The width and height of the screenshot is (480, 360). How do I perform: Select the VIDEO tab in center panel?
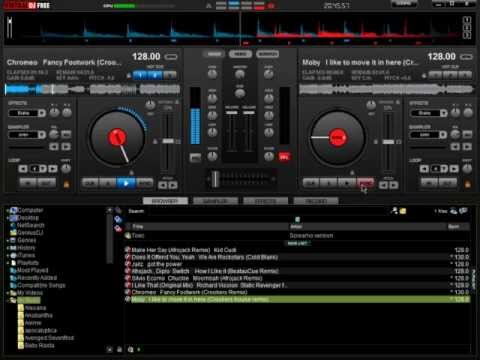click(x=240, y=54)
